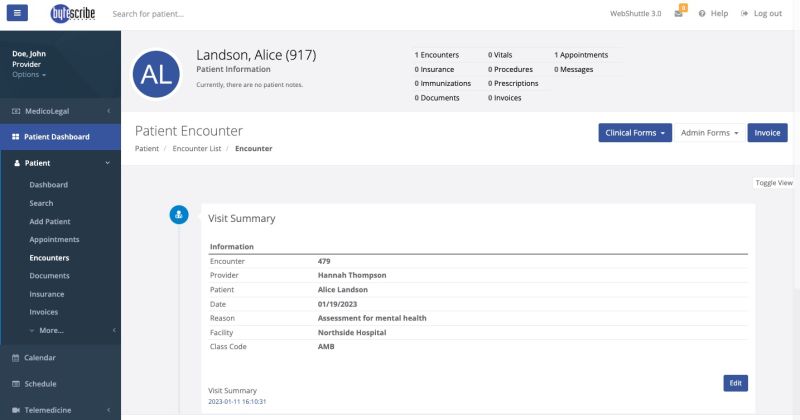The width and height of the screenshot is (800, 420).
Task: Click the hamburger menu icon
Action: pyautogui.click(x=19, y=13)
